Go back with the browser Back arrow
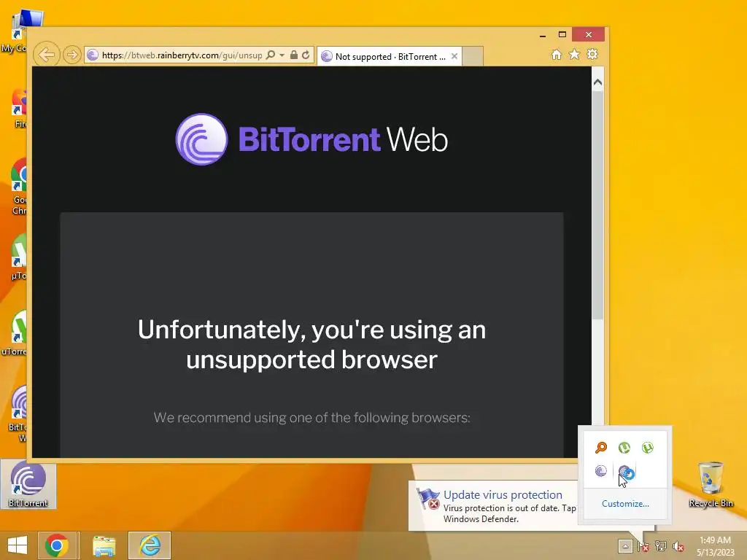Screen dimensions: 747x560 coord(47,55)
